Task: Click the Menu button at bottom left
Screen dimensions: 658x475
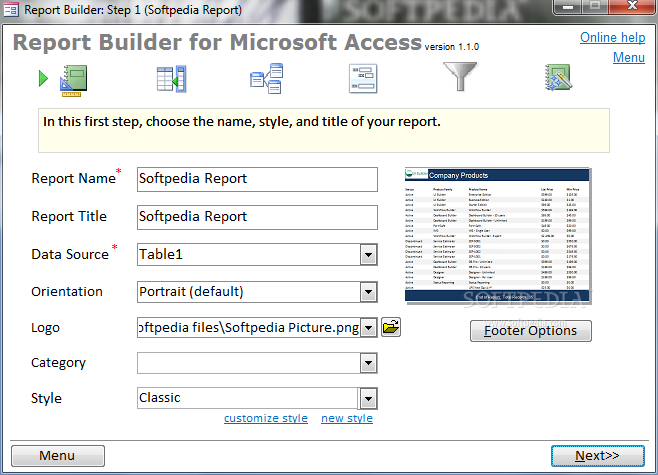Action: (x=57, y=456)
